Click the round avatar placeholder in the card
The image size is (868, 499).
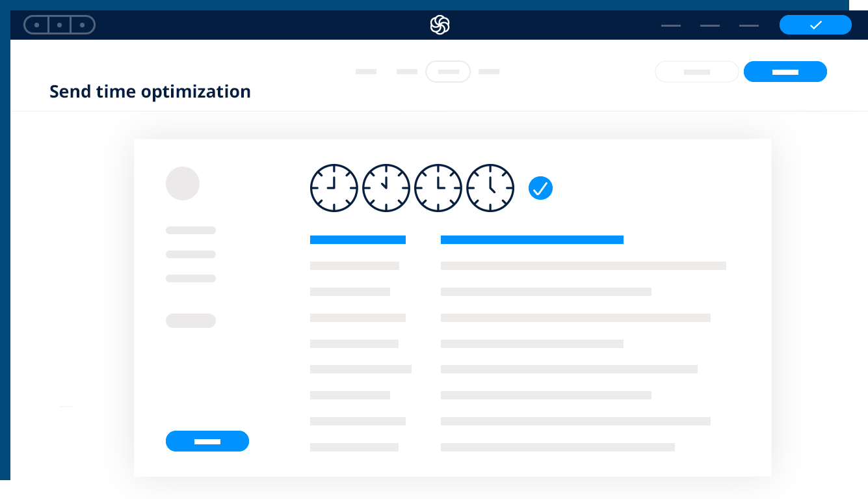(x=183, y=183)
